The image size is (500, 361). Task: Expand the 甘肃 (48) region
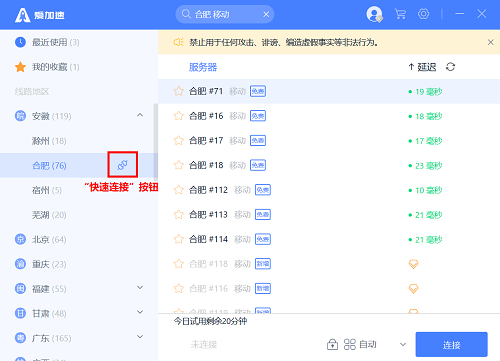[x=140, y=312]
